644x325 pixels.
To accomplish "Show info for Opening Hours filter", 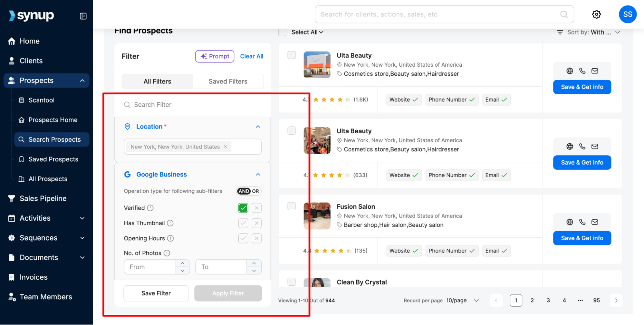I will pyautogui.click(x=170, y=238).
